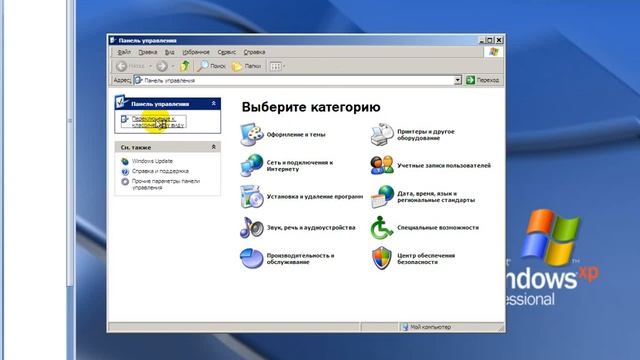Click the Установка и удаление программ text link

[x=315, y=196]
